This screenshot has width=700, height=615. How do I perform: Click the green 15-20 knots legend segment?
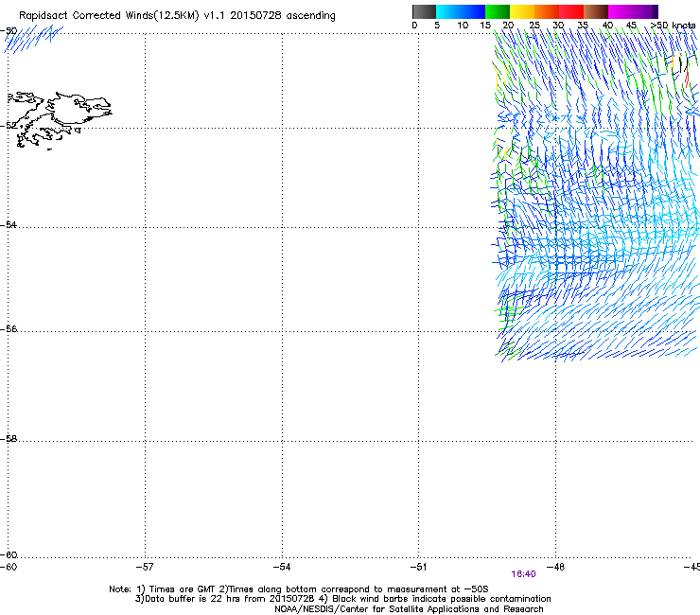pos(498,11)
